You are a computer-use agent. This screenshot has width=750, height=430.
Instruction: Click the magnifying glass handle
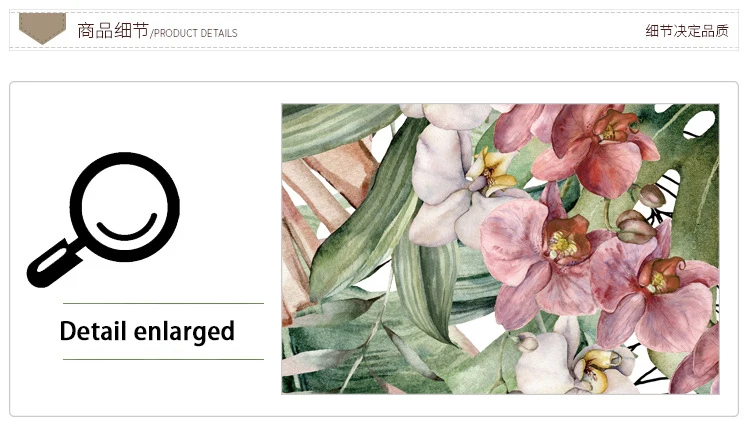(53, 263)
